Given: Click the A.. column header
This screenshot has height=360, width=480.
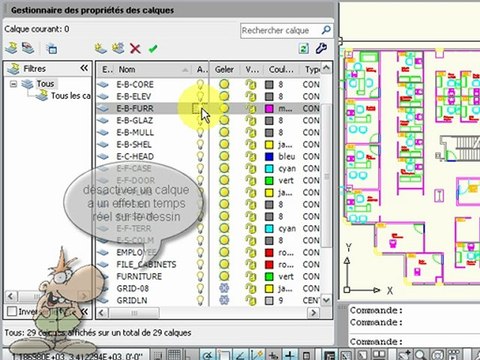Looking at the screenshot, I should 201,69.
